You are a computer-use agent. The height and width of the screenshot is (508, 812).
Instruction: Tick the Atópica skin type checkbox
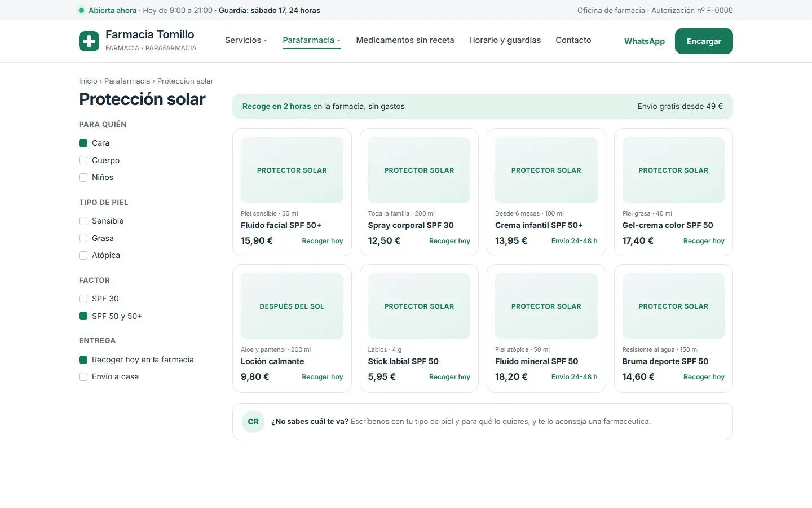pyautogui.click(x=83, y=255)
